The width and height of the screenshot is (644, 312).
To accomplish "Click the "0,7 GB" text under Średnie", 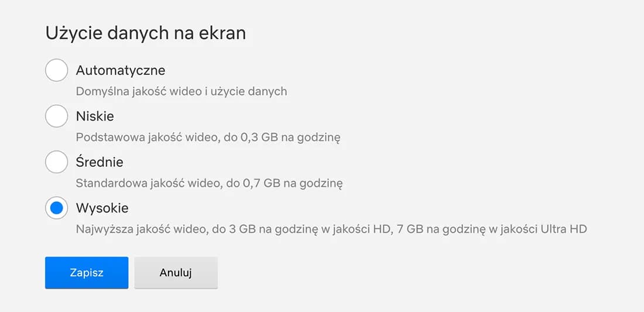I will coord(256,183).
